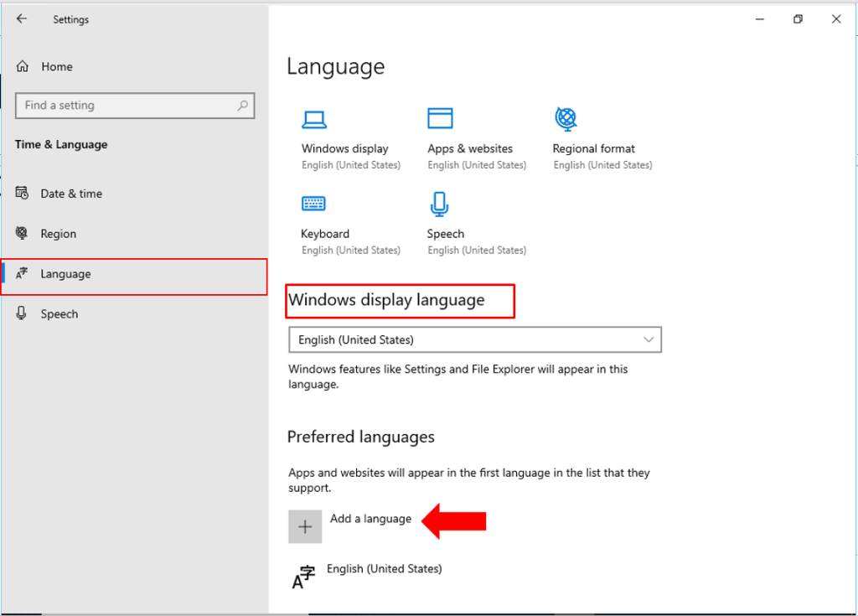Click the plus icon to add a language
Viewport: 858px width, 616px height.
(x=305, y=526)
